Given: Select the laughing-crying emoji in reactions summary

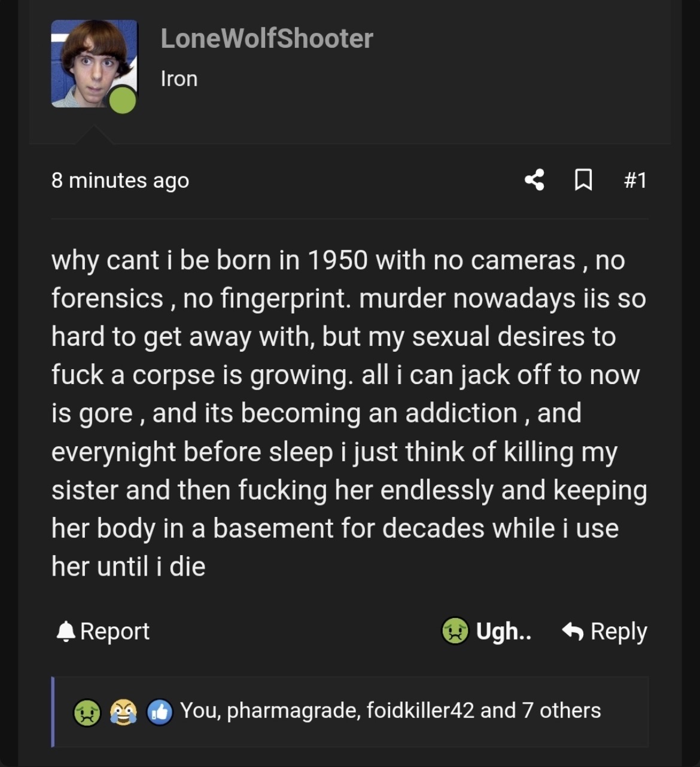Looking at the screenshot, I should coord(123,712).
